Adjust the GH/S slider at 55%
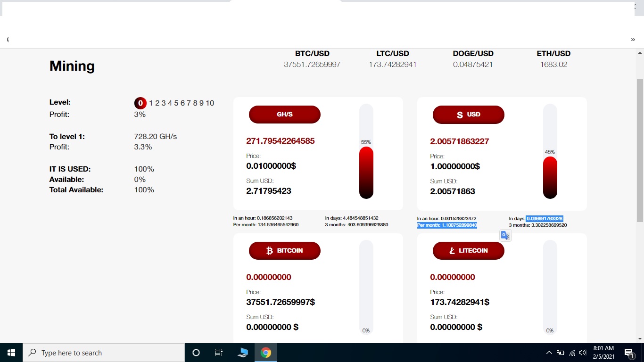644x362 pixels. [x=366, y=151]
